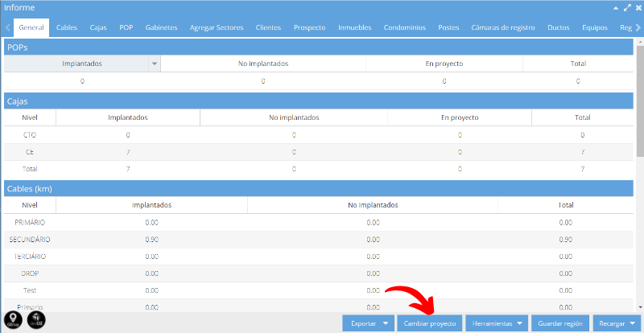
Task: Open the Condominios tab
Action: (405, 28)
